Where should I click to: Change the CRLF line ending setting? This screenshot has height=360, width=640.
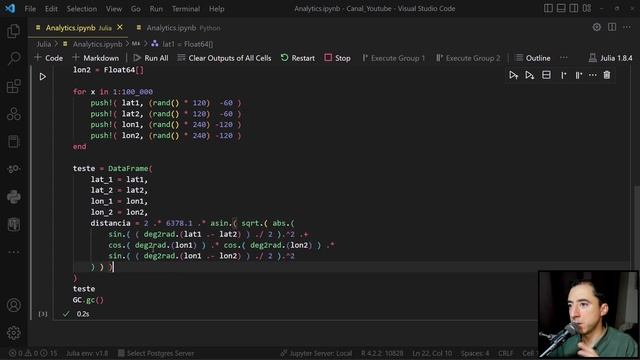505,353
